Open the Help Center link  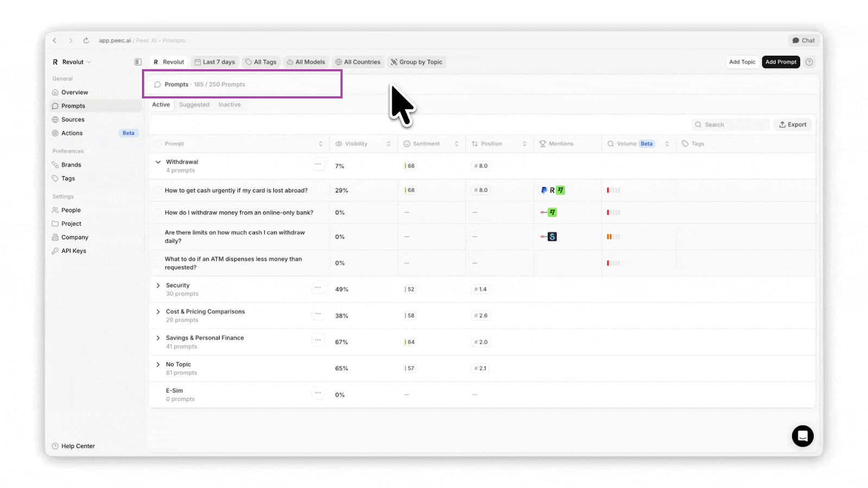point(73,446)
